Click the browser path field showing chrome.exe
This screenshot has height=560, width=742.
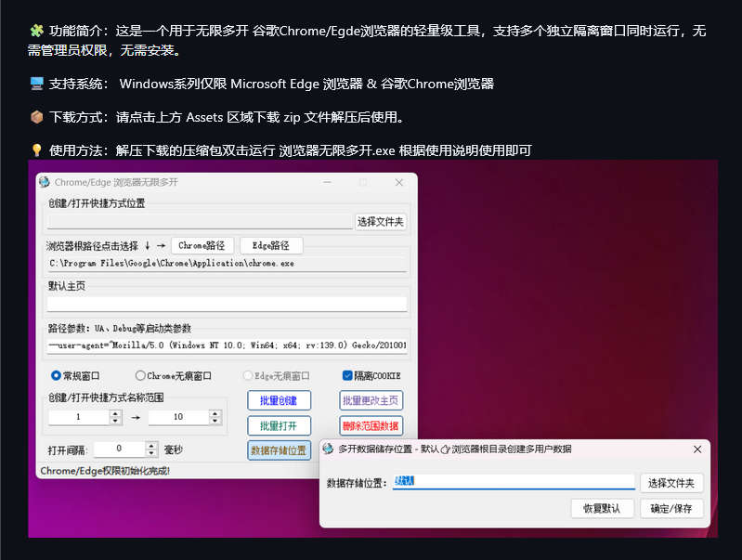(x=228, y=263)
